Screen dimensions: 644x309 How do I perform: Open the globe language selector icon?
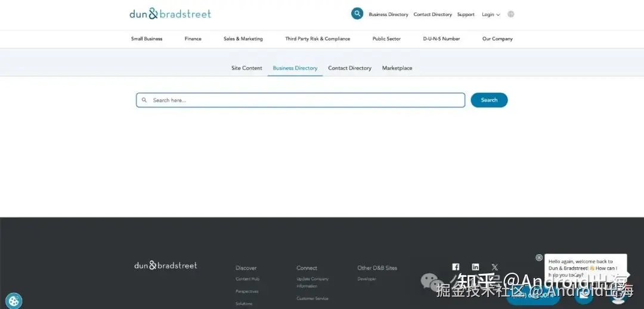(x=510, y=14)
